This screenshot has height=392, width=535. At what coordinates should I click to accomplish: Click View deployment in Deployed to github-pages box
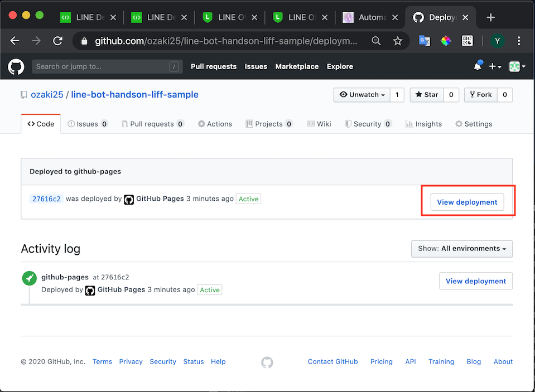pyautogui.click(x=467, y=202)
